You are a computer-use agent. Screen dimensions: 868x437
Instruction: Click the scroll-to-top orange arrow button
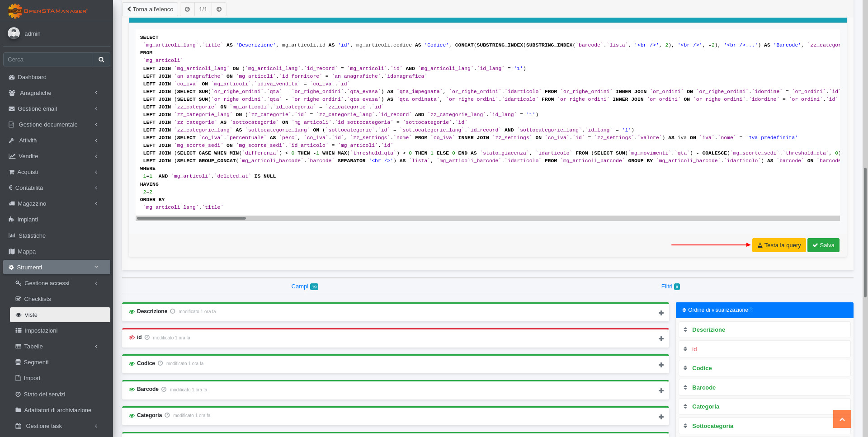(842, 419)
